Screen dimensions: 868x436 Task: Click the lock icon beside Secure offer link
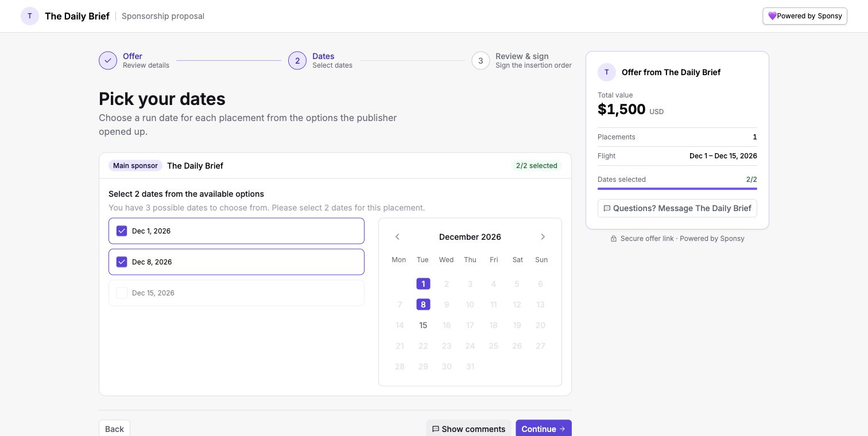[614, 239]
